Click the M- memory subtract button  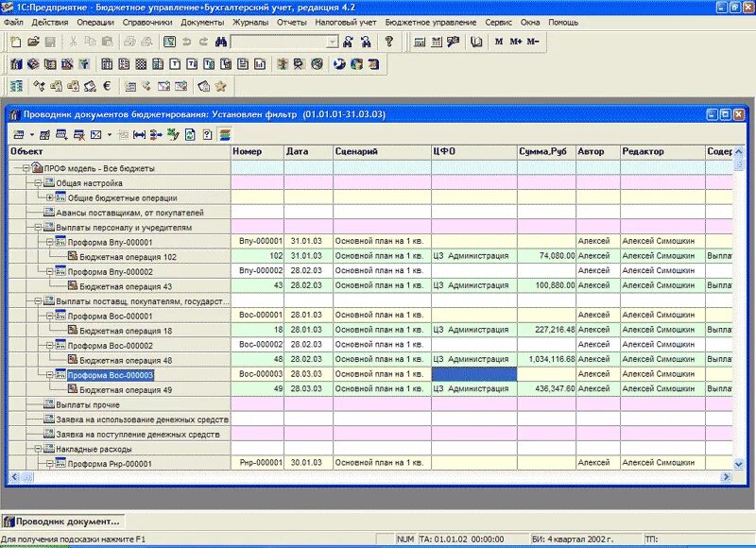[x=532, y=42]
